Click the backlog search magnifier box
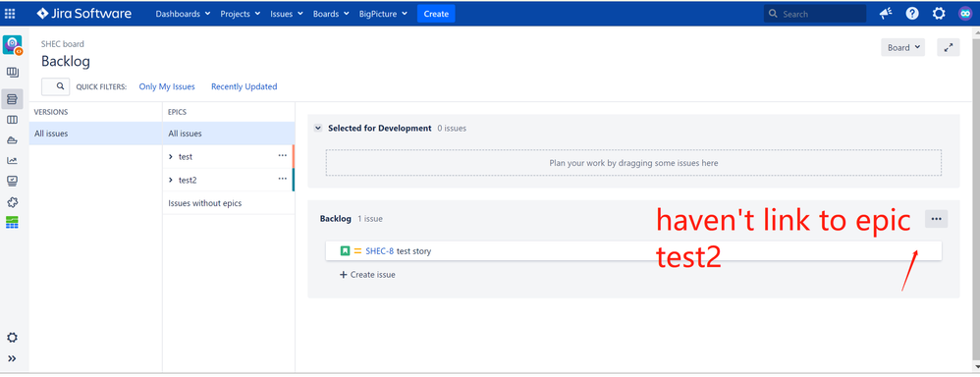Image resolution: width=980 pixels, height=377 pixels. click(x=56, y=86)
